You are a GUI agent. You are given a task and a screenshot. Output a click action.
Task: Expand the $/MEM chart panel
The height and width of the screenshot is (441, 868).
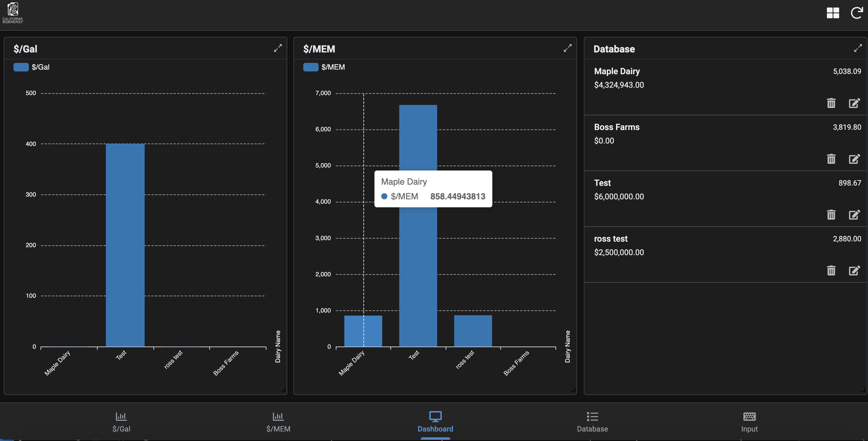coord(568,48)
